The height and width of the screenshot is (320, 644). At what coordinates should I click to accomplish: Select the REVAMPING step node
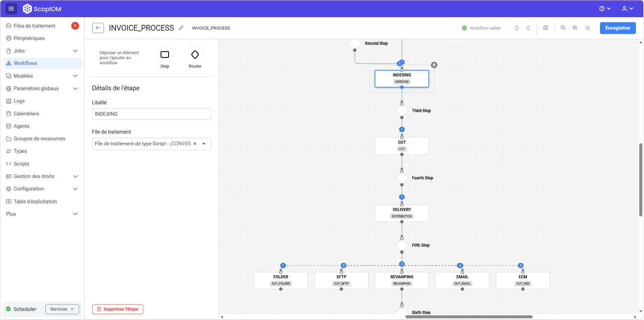(402, 280)
